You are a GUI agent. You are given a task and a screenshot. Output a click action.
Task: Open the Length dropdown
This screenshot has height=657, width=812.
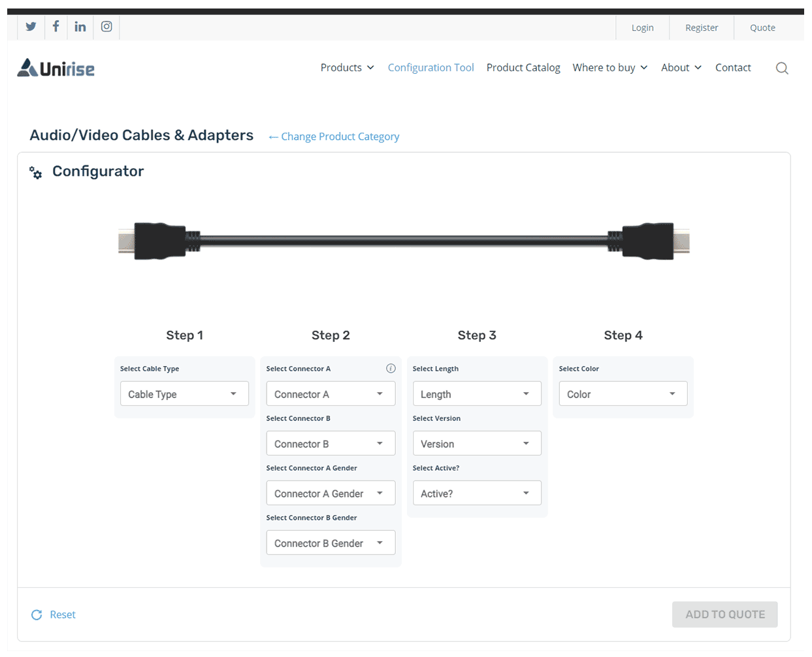click(x=477, y=394)
